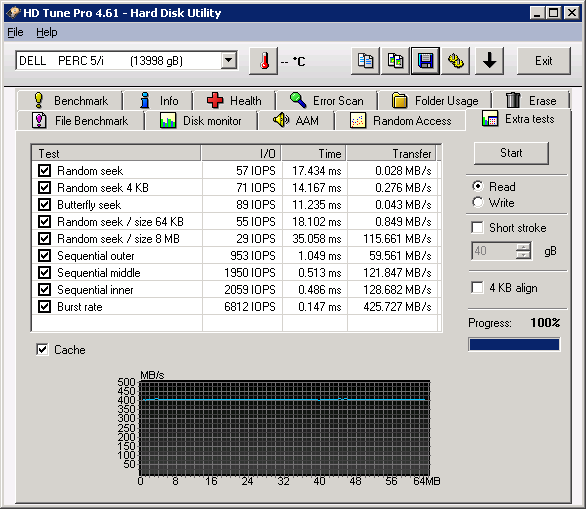The width and height of the screenshot is (586, 509).
Task: Open options with the gears icon
Action: coord(456,61)
